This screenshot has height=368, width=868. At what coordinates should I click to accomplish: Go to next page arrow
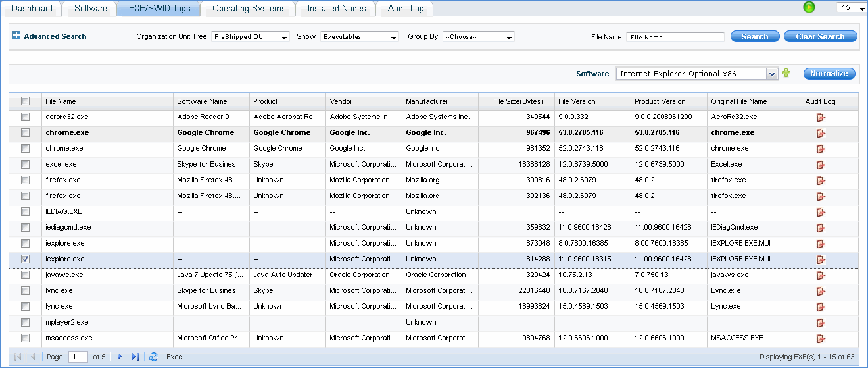coord(120,357)
